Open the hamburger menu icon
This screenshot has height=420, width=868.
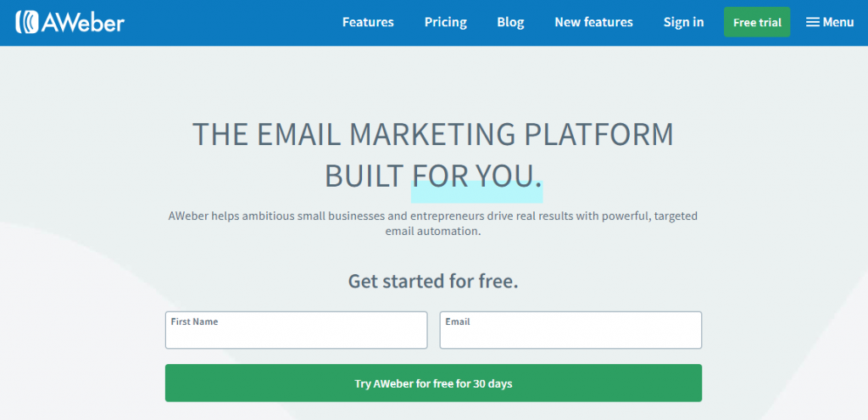click(x=812, y=22)
